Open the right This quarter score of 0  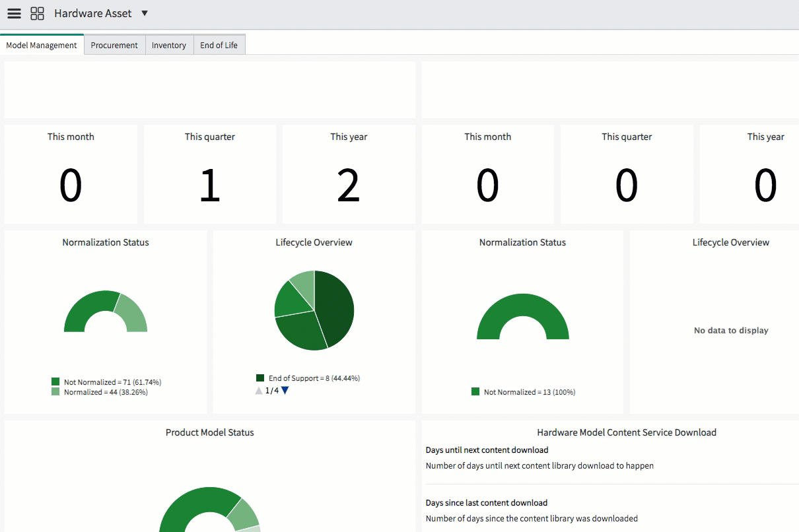(627, 185)
